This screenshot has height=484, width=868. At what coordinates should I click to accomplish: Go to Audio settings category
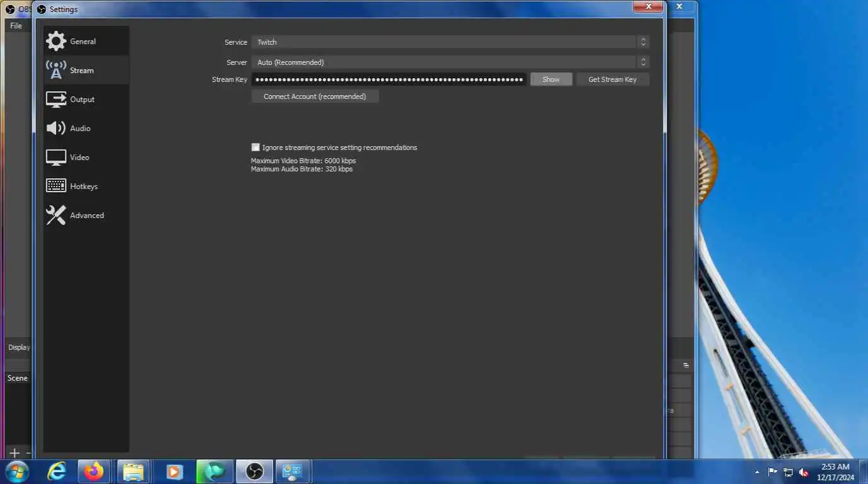click(x=86, y=129)
